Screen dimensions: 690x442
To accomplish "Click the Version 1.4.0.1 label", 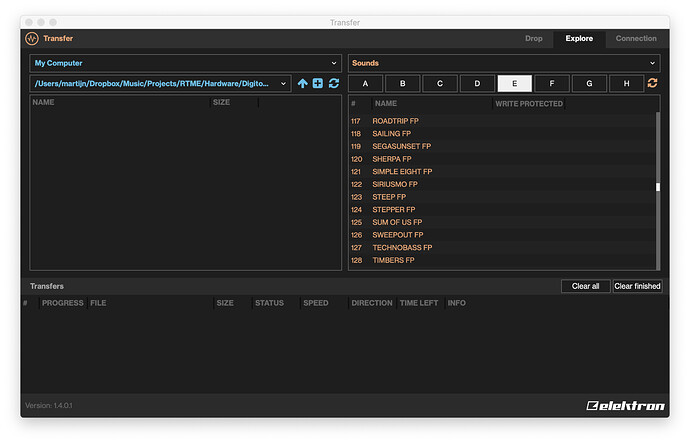I will 49,405.
